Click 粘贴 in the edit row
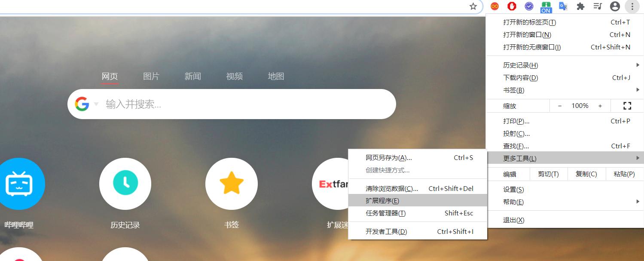Image resolution: width=644 pixels, height=261 pixels. coord(625,174)
